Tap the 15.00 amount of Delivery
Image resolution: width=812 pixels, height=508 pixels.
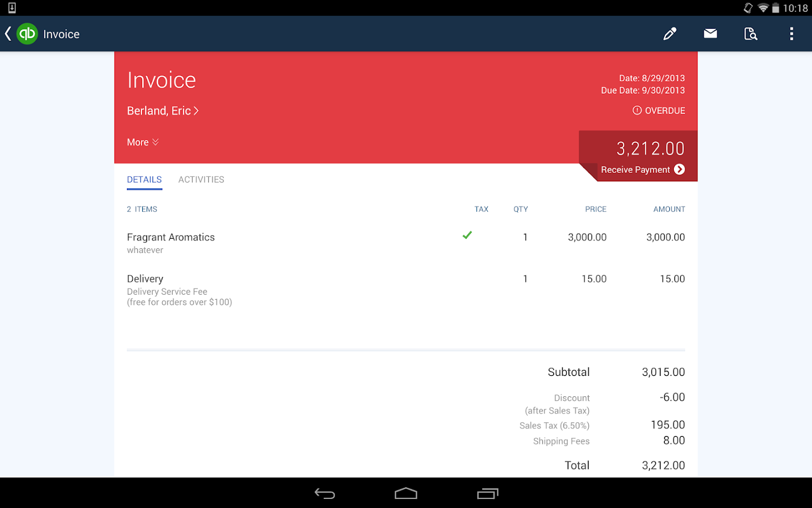(672, 279)
